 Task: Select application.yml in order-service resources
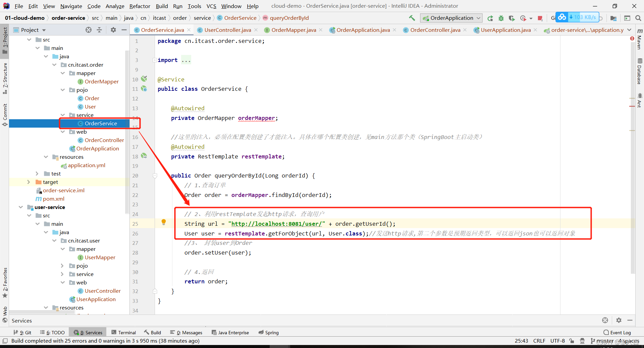pos(87,165)
